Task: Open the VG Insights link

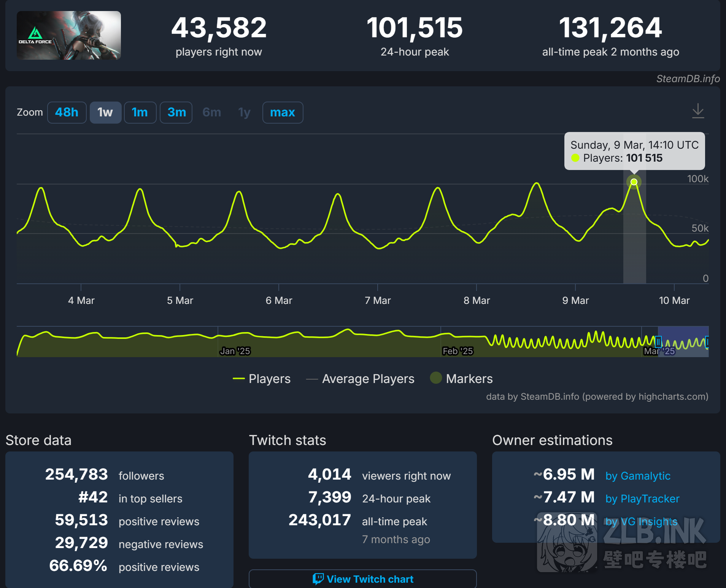Action: click(641, 521)
